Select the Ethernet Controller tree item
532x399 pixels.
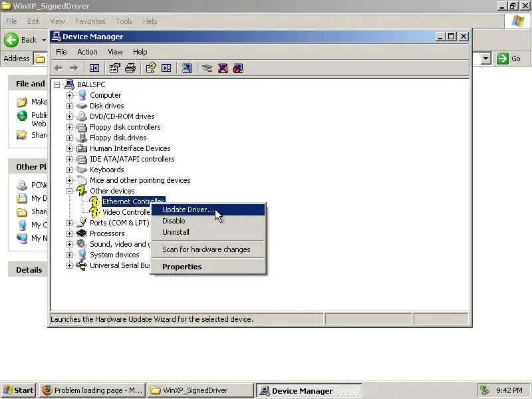[134, 201]
